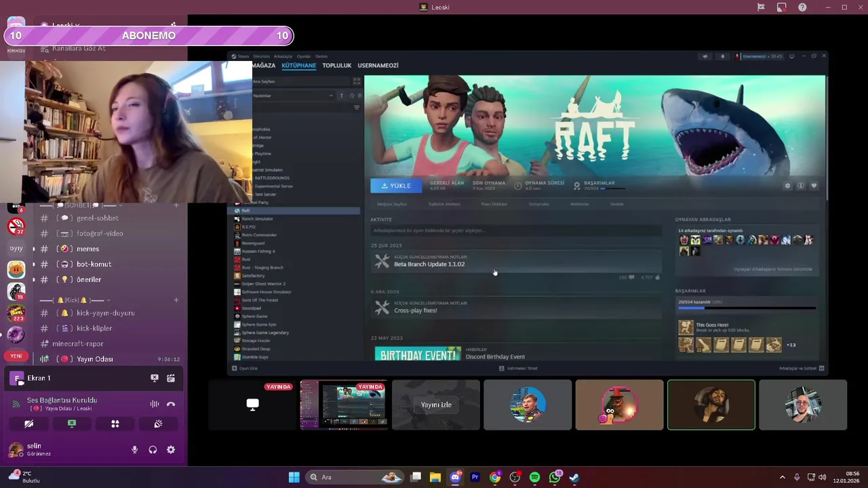The image size is (868, 488).
Task: Select the participant tile with glasses avatar
Action: (803, 405)
